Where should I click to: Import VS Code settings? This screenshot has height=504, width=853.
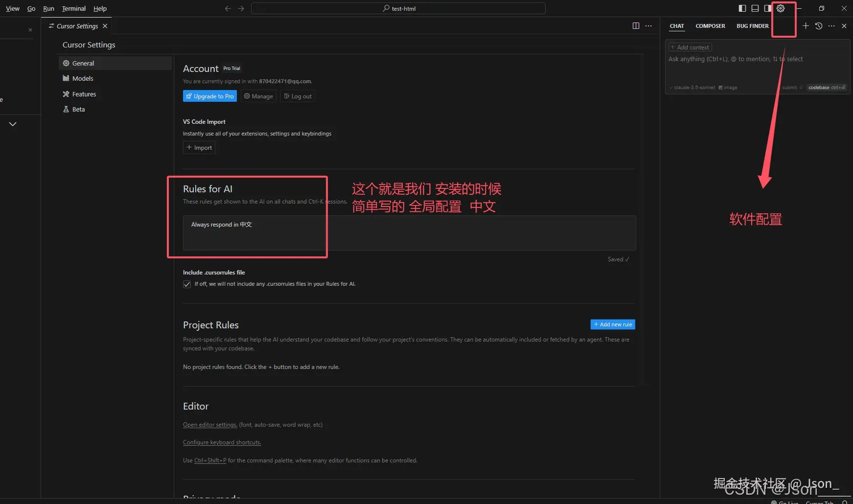199,147
